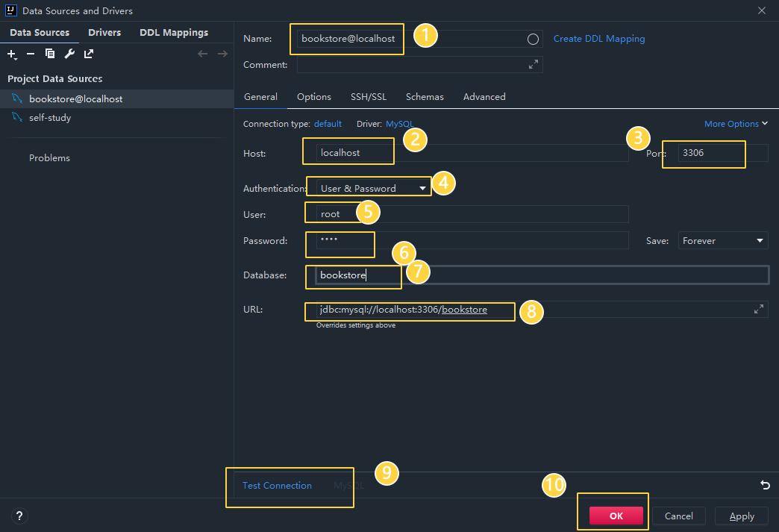Expand the Comment field
This screenshot has width=779, height=532.
click(x=533, y=65)
